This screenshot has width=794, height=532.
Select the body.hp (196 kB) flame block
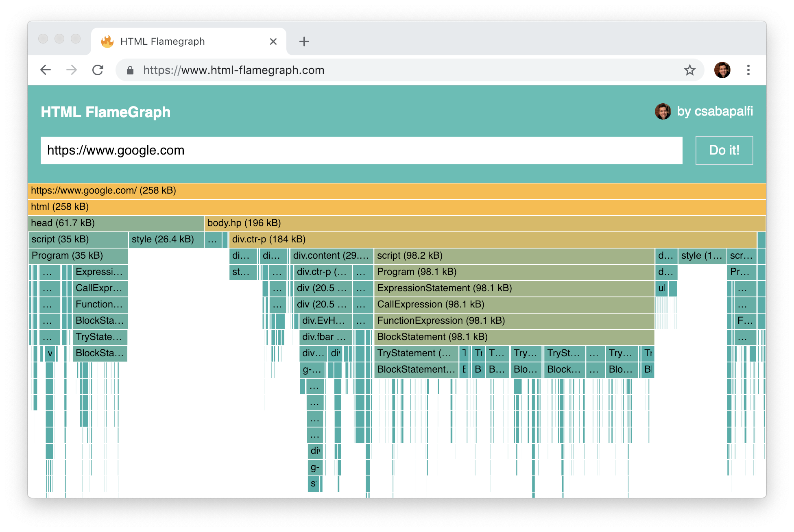[x=485, y=223]
